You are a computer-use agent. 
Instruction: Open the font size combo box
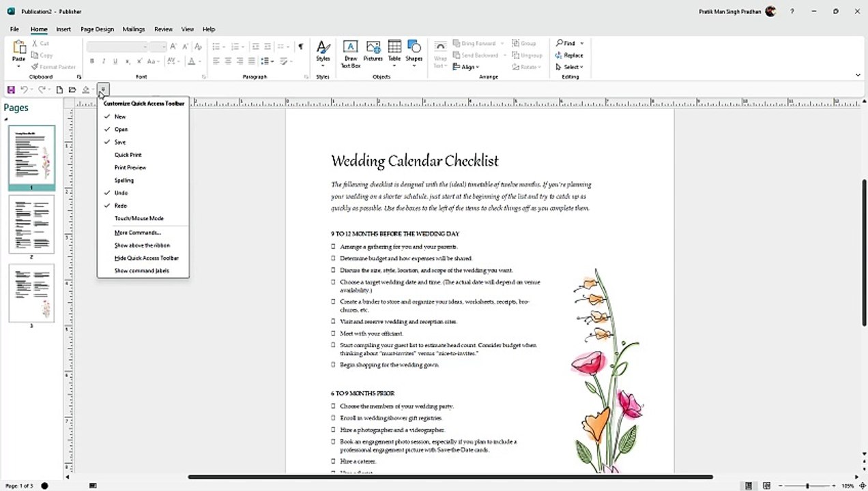[x=158, y=46]
